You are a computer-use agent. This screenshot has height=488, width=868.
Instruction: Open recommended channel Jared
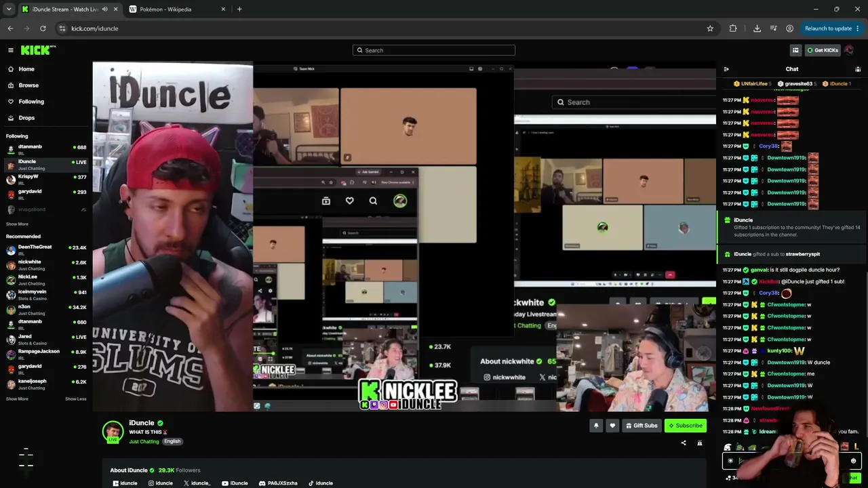[46, 339]
